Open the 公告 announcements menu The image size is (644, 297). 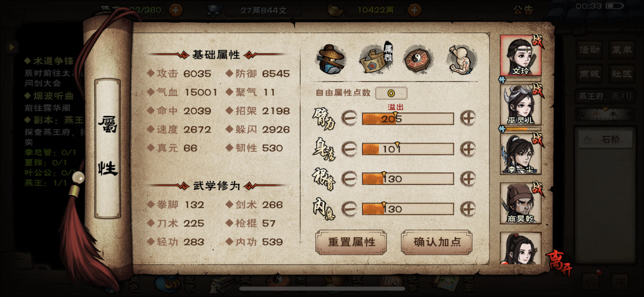[523, 10]
